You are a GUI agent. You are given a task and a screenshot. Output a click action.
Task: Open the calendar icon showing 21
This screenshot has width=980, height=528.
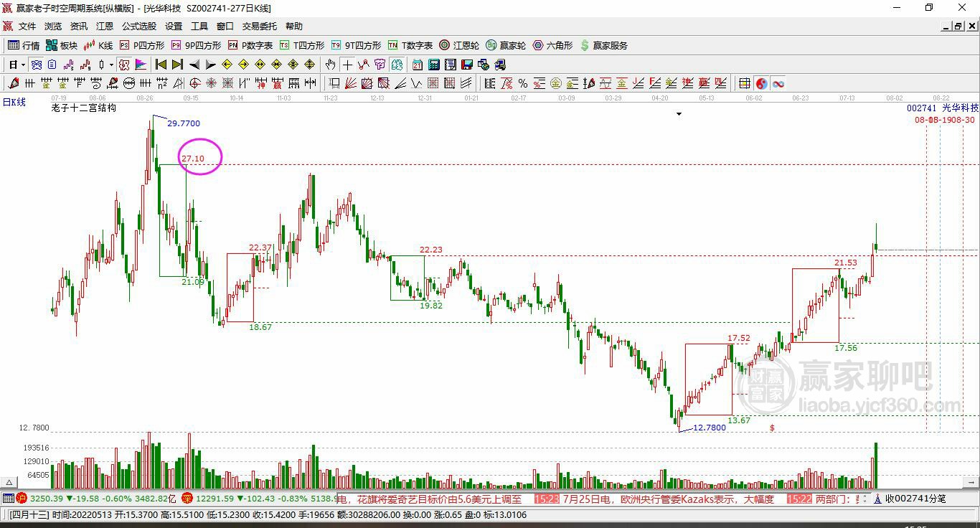click(418, 65)
